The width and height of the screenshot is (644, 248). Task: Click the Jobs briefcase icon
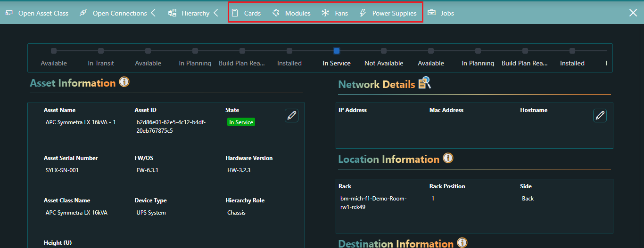(x=431, y=13)
